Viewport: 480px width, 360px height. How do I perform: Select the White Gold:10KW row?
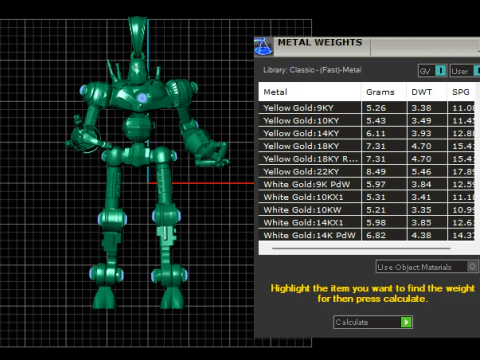coord(367,210)
